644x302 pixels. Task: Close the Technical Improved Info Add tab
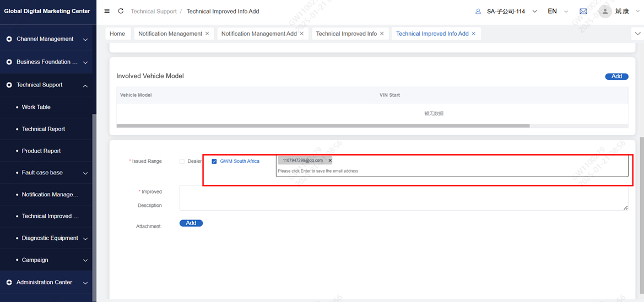[474, 34]
